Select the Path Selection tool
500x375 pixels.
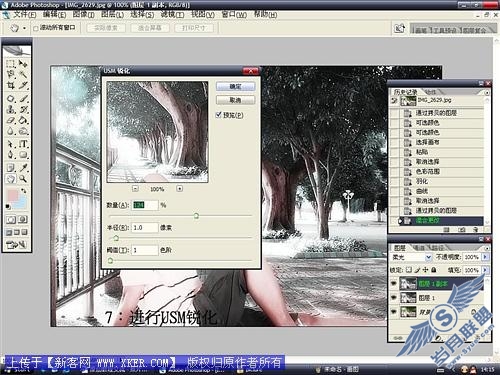(x=11, y=144)
